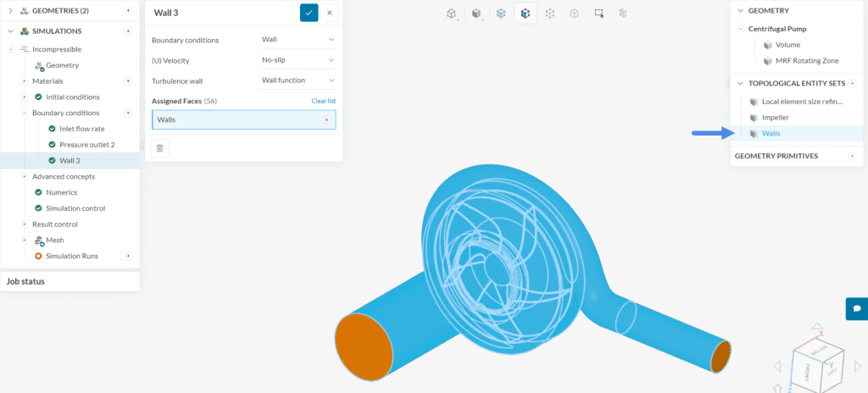Screen dimensions: 868x393
Task: Click the Clear list link
Action: [323, 101]
